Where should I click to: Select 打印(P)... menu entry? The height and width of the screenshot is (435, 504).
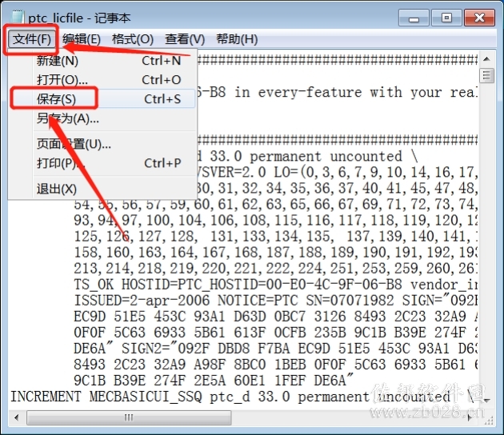click(x=109, y=163)
